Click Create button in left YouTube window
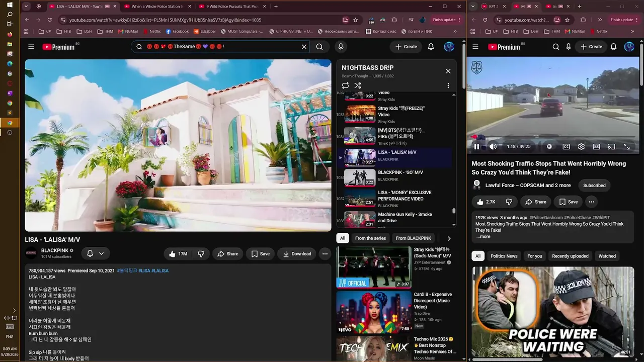 pos(406,47)
